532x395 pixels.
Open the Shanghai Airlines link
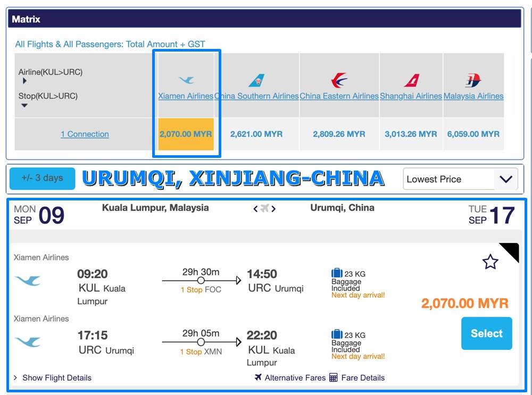point(411,96)
